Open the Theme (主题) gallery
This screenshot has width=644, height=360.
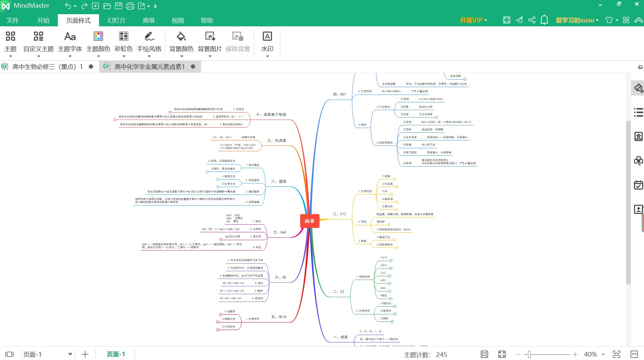[x=10, y=43]
